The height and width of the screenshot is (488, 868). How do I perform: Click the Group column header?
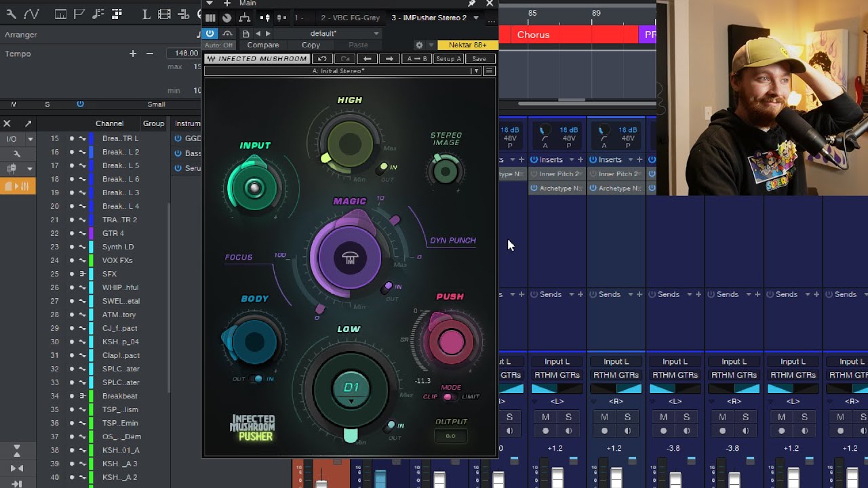pos(153,123)
